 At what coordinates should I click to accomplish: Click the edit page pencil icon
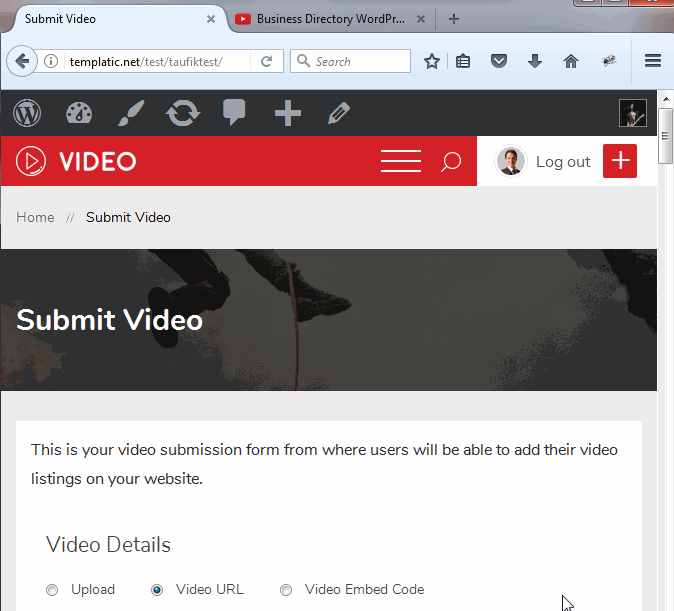(x=339, y=113)
